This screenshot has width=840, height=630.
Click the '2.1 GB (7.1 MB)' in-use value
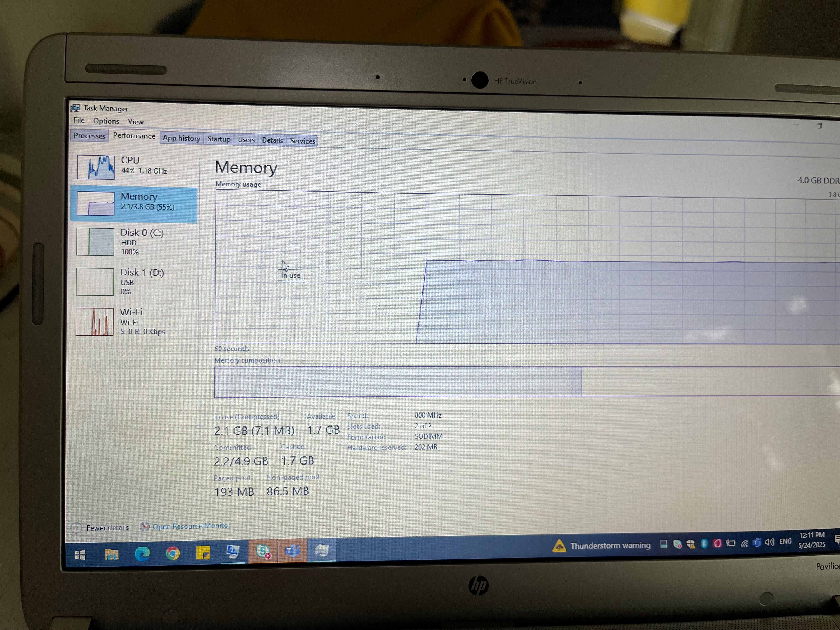tap(254, 431)
